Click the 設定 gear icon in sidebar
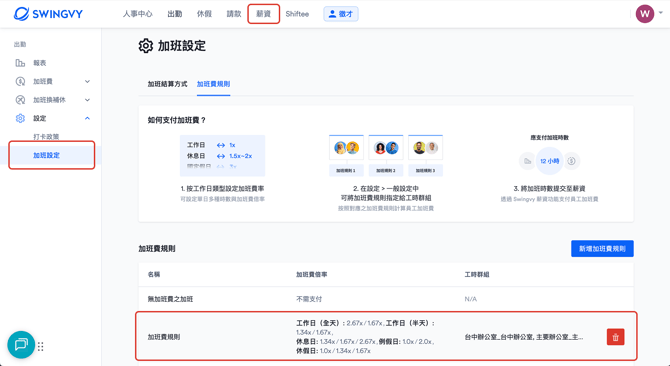The width and height of the screenshot is (670, 366). click(x=20, y=118)
